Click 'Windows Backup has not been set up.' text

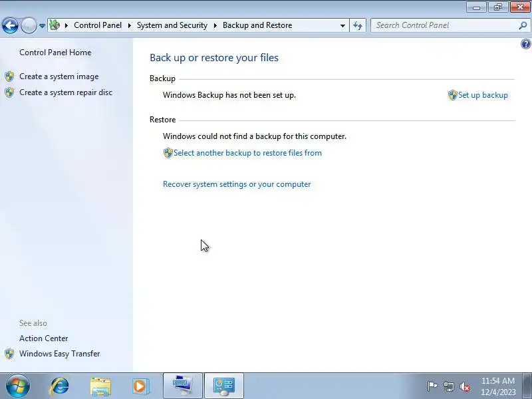click(229, 95)
